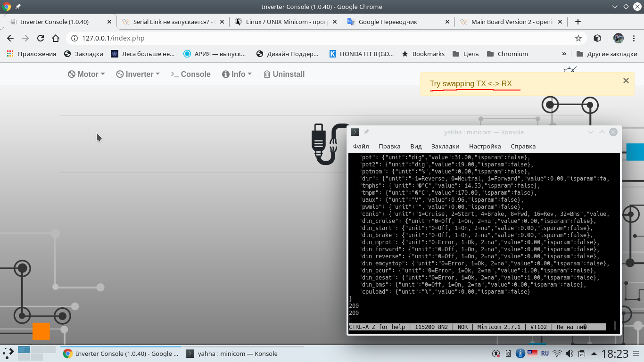Open the Console page link
The height and width of the screenshot is (362, 644).
pos(190,74)
